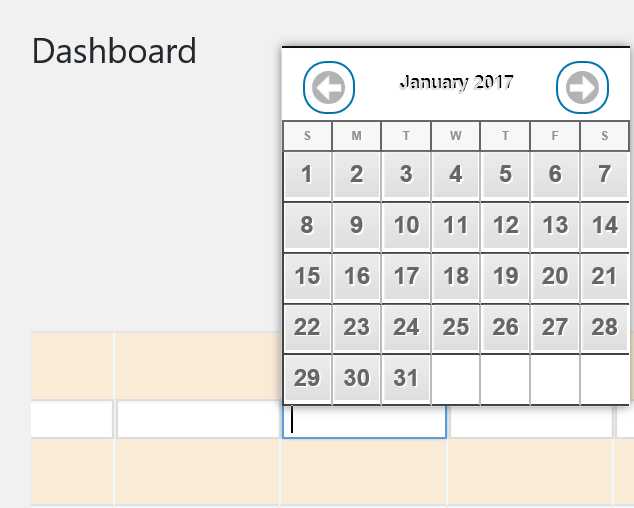The image size is (634, 508).
Task: Select the 15th of January
Action: (x=307, y=277)
